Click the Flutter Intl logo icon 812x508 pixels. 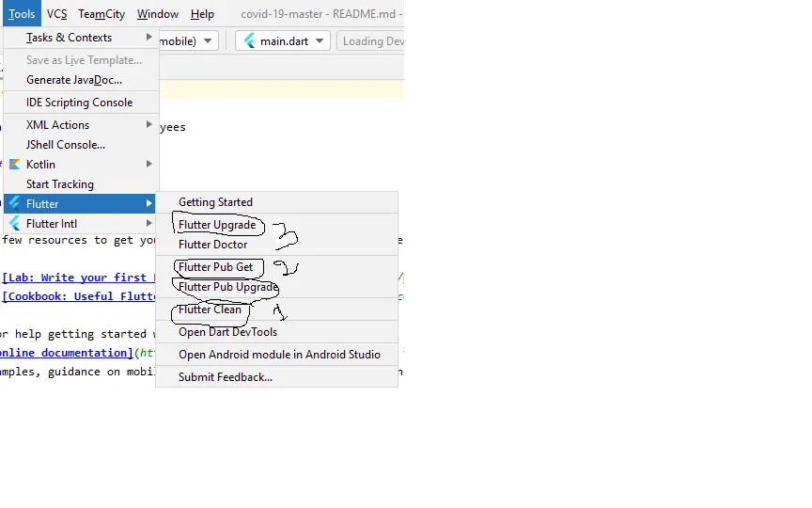14,223
